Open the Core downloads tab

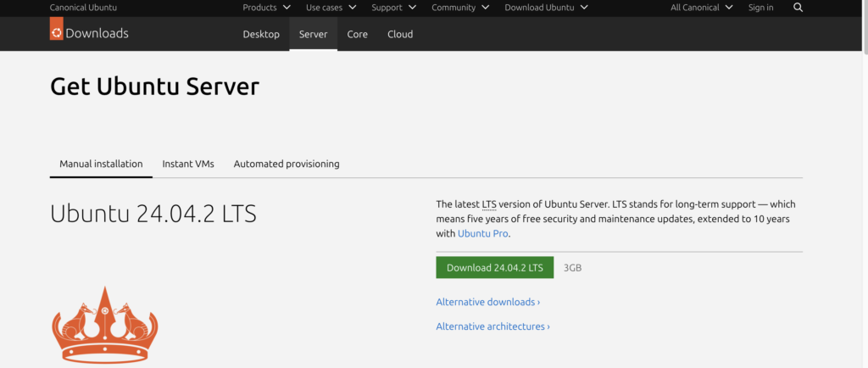point(357,34)
